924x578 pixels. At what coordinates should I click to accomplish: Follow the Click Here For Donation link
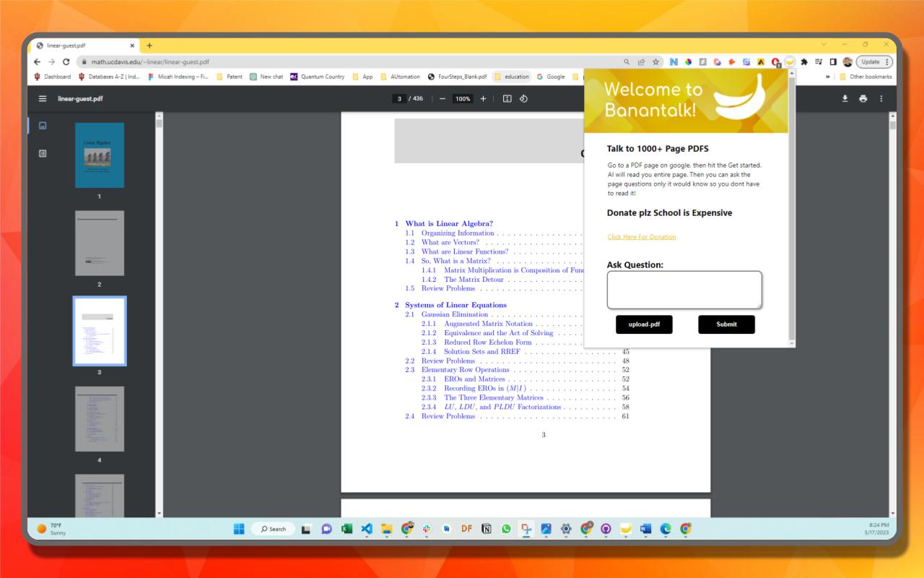click(641, 236)
